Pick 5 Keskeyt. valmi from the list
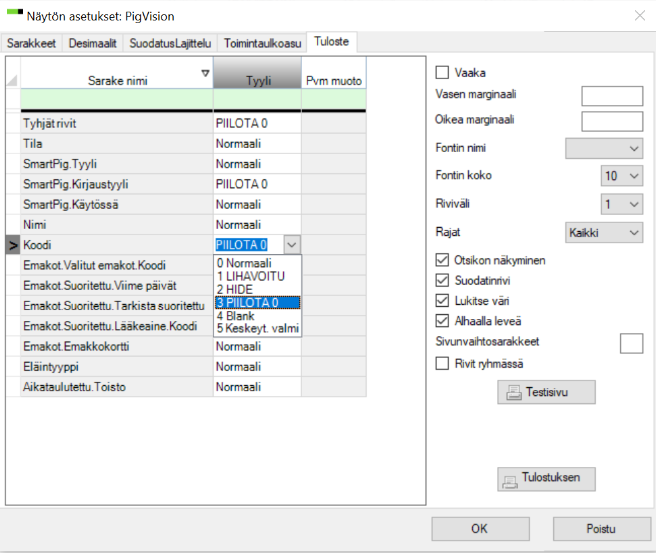The image size is (656, 553). click(257, 329)
